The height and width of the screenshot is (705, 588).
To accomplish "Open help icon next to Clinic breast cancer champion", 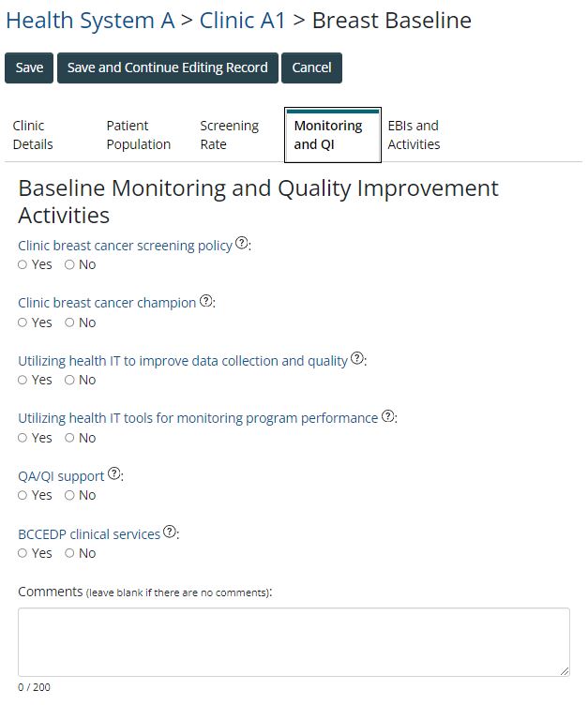I will (x=206, y=302).
